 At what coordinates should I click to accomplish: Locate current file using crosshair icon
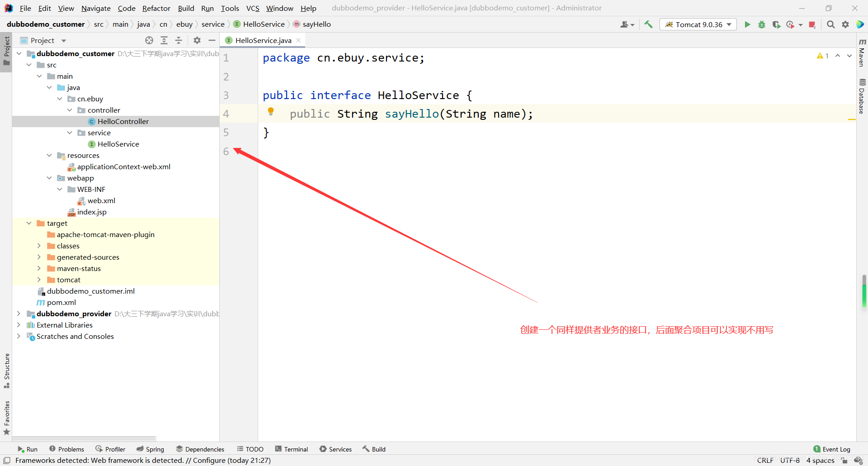coord(149,40)
